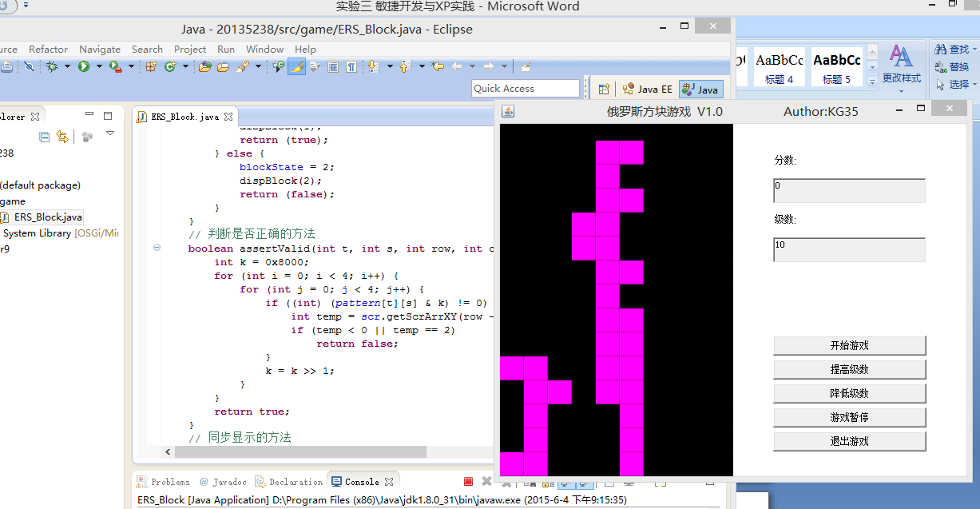
Task: Open the Run menu
Action: point(226,50)
